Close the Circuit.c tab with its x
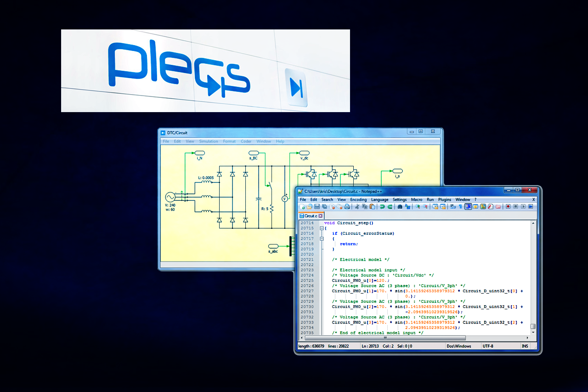This screenshot has width=588, height=392. pyautogui.click(x=321, y=216)
